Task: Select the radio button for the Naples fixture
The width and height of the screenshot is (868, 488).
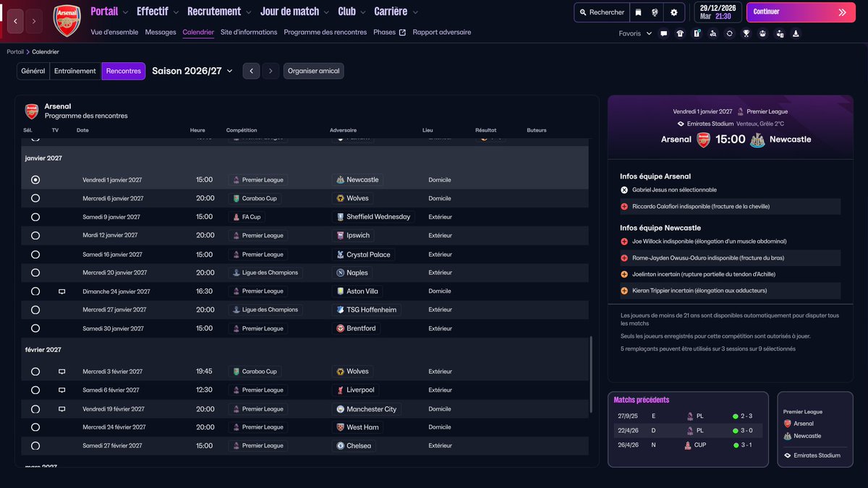Action: (35, 273)
